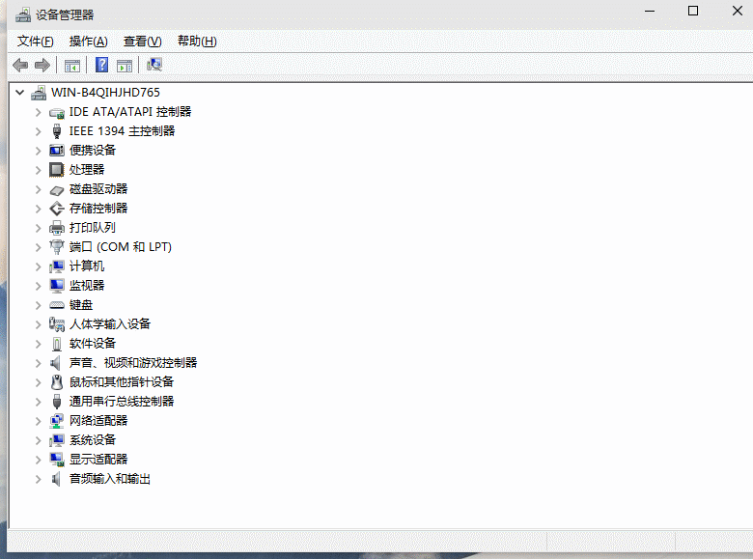This screenshot has height=560, width=753.
Task: Click the IDE ATA/ATAPI controller icon
Action: pyautogui.click(x=57, y=113)
